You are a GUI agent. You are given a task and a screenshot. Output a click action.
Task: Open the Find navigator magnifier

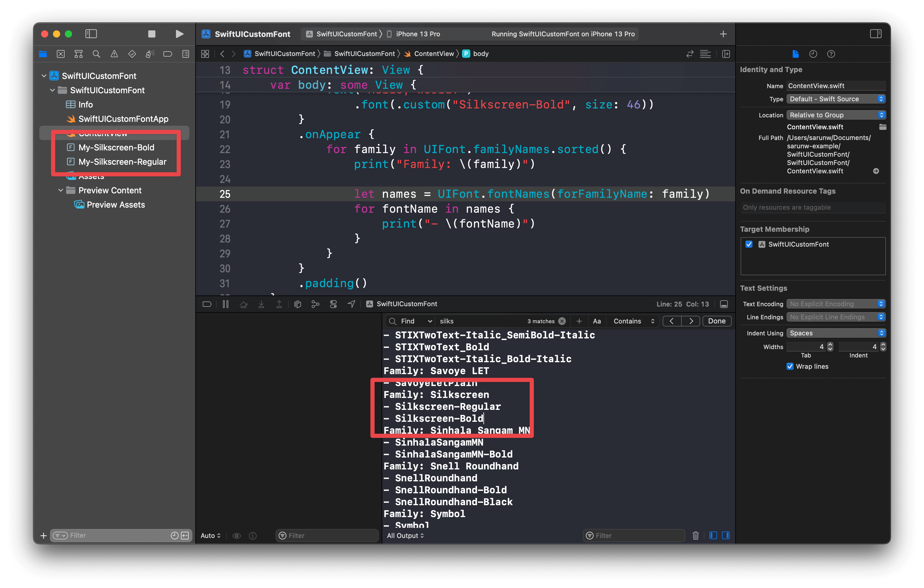[96, 54]
